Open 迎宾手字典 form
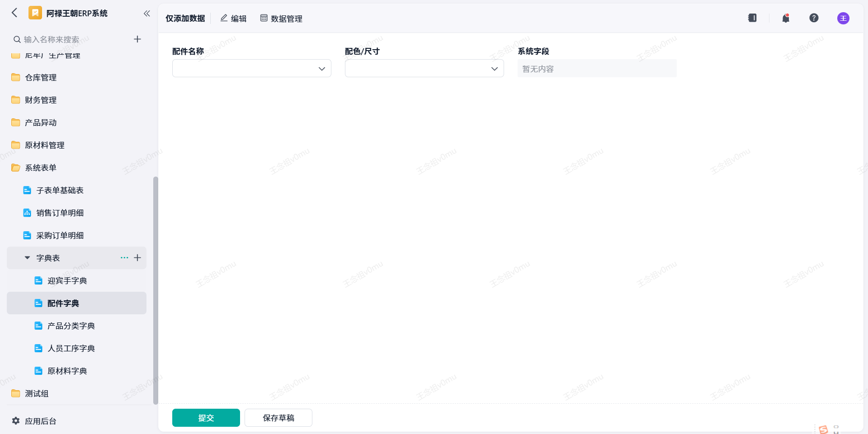Image resolution: width=868 pixels, height=434 pixels. (x=77, y=281)
